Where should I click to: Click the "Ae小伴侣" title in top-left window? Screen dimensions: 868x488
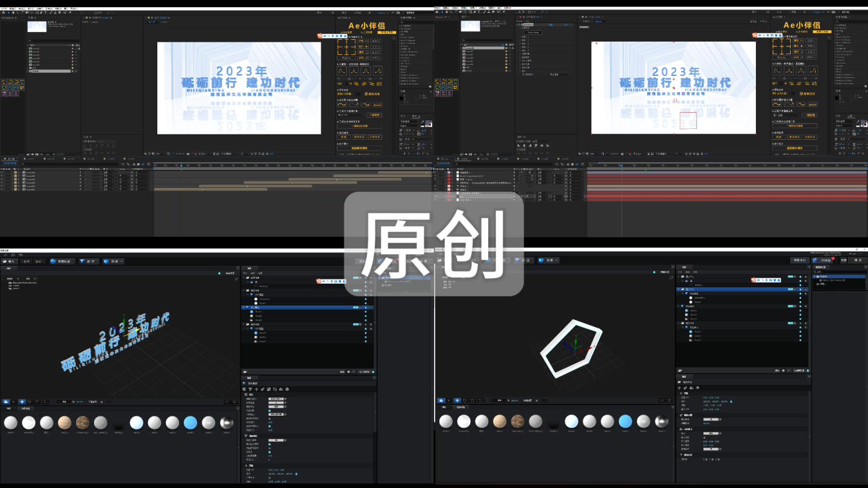[x=366, y=25]
